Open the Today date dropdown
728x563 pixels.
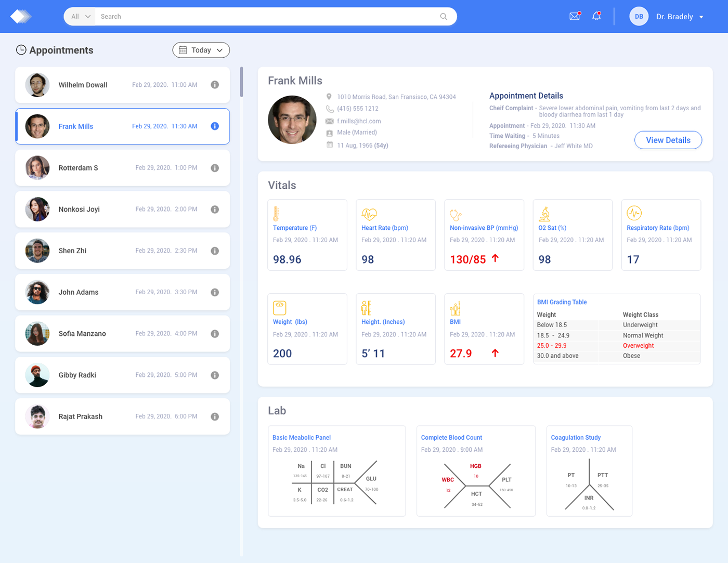point(201,50)
